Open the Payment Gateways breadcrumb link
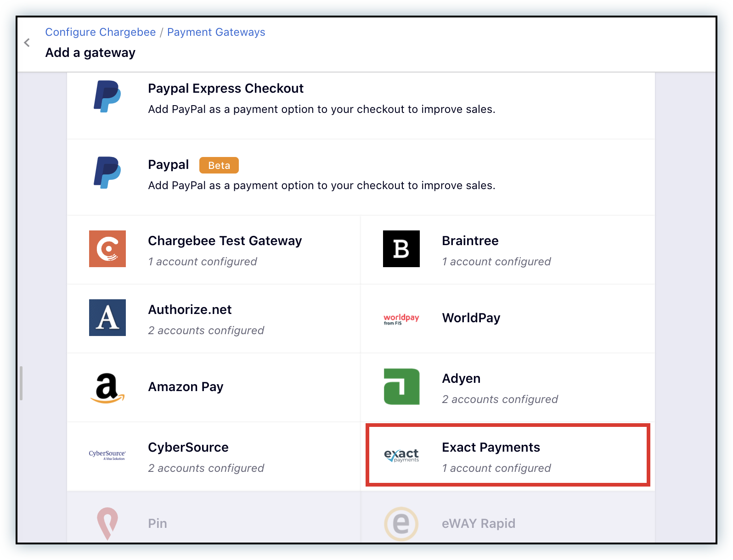 click(x=216, y=32)
